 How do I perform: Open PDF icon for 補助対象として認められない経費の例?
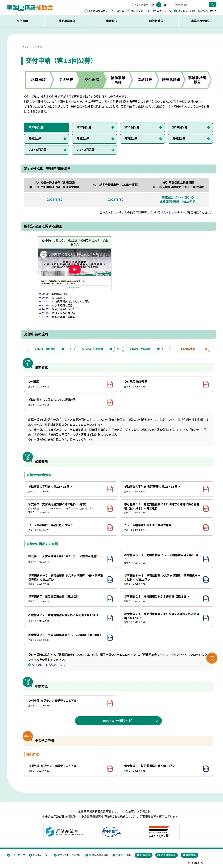pyautogui.click(x=110, y=402)
